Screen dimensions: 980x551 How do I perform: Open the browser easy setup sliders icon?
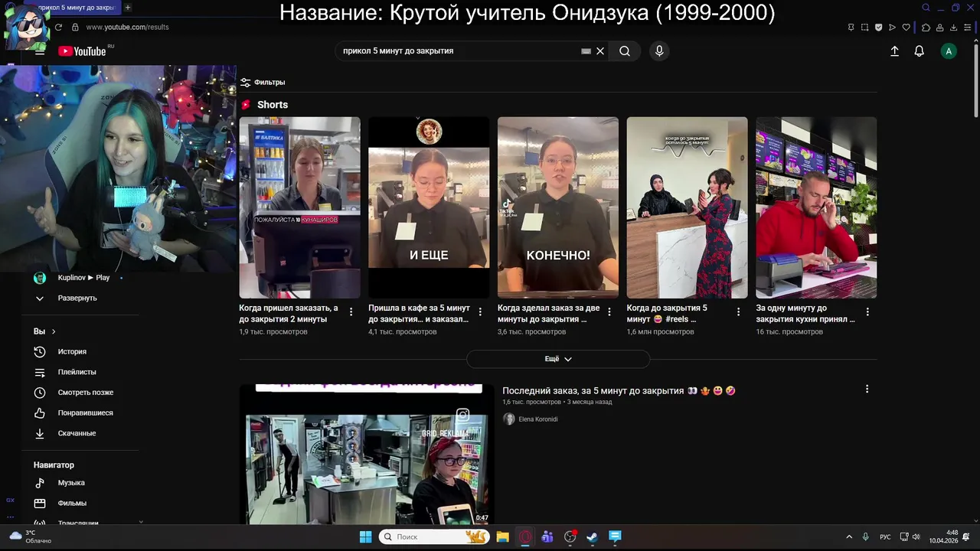tap(967, 27)
